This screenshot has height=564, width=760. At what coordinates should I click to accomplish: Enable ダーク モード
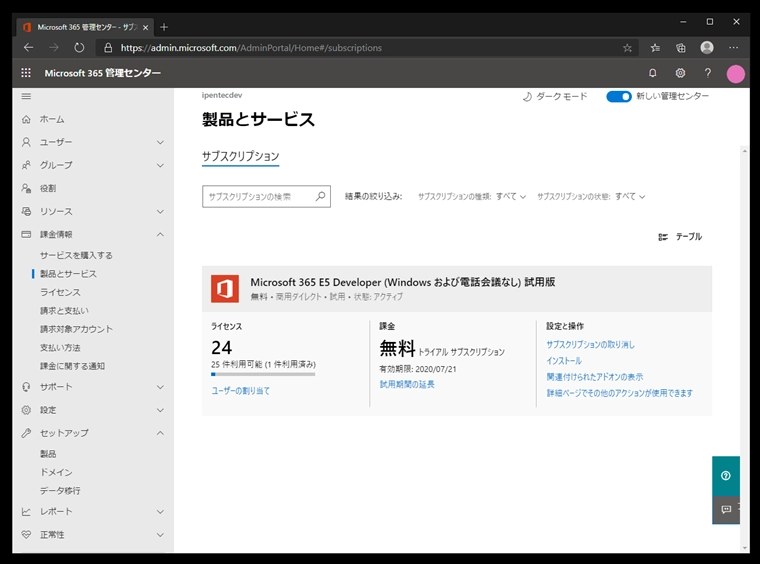point(554,96)
